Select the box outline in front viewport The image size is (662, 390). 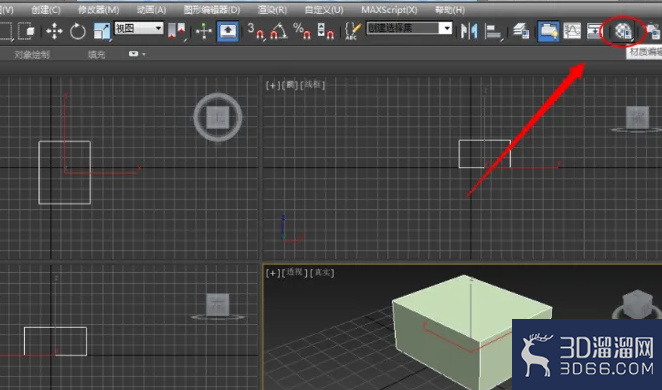tap(485, 154)
